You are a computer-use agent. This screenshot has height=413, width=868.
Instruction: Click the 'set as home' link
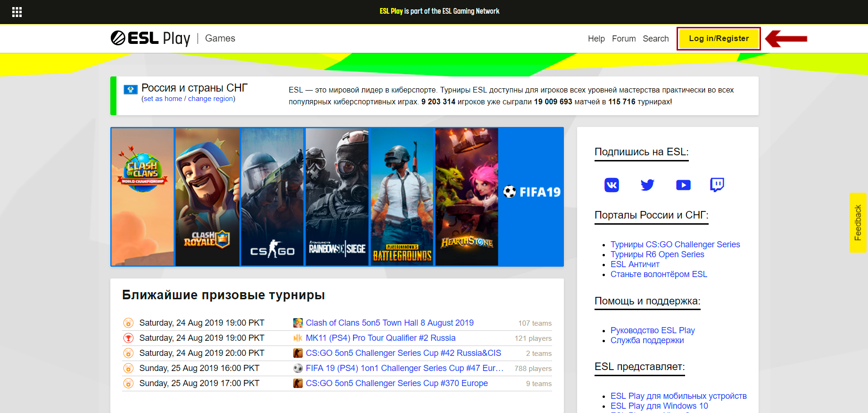(163, 99)
